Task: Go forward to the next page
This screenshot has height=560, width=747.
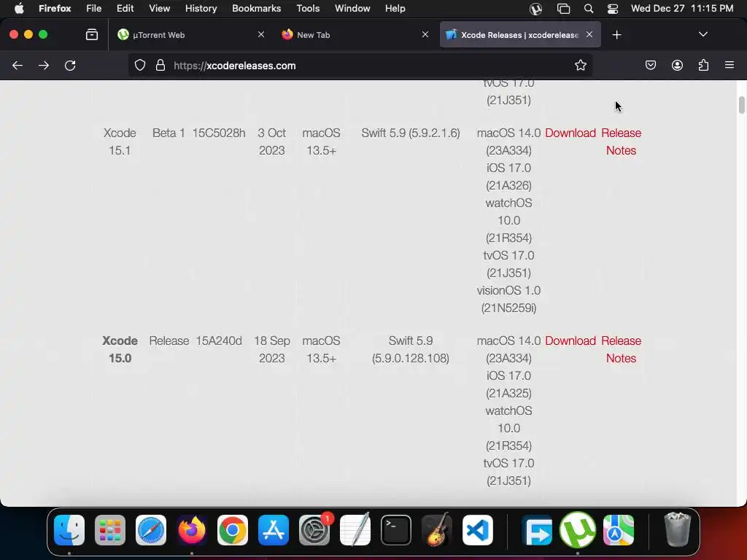Action: click(44, 65)
